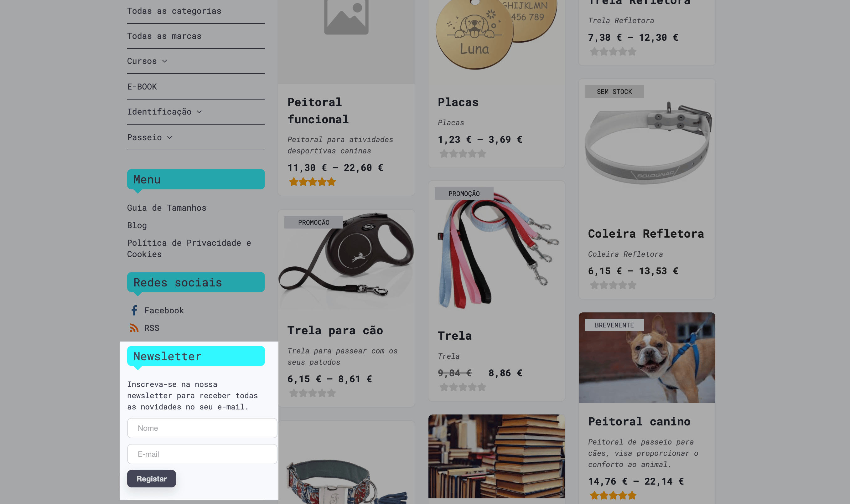
Task: Click the Trela para cão star rating
Action: click(313, 393)
